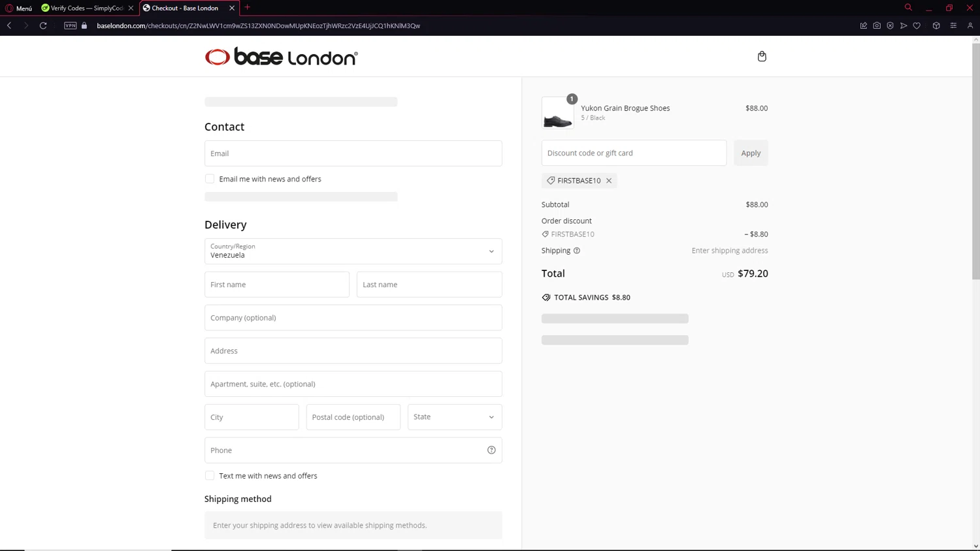Go back to the previous page
This screenshot has height=551, width=980.
point(9,25)
